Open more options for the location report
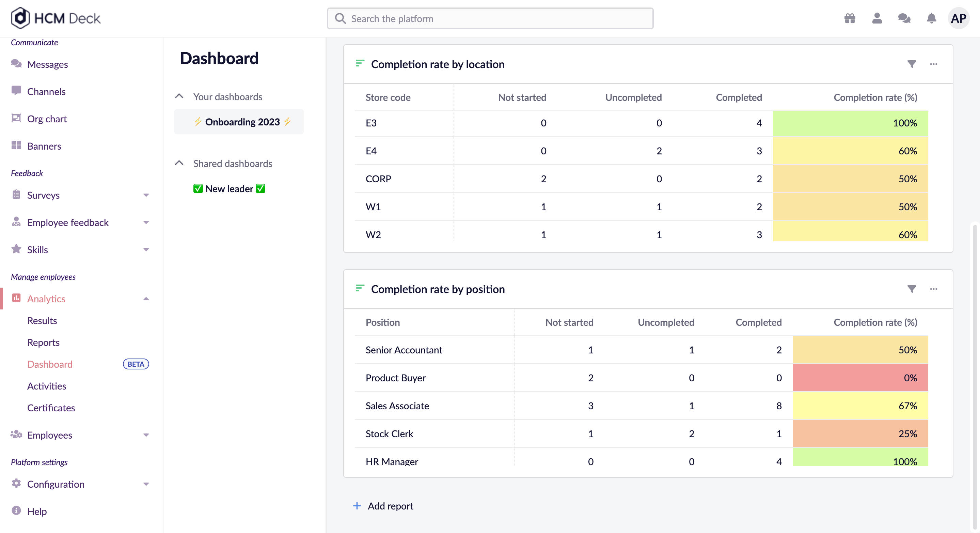Image resolution: width=980 pixels, height=533 pixels. point(934,64)
